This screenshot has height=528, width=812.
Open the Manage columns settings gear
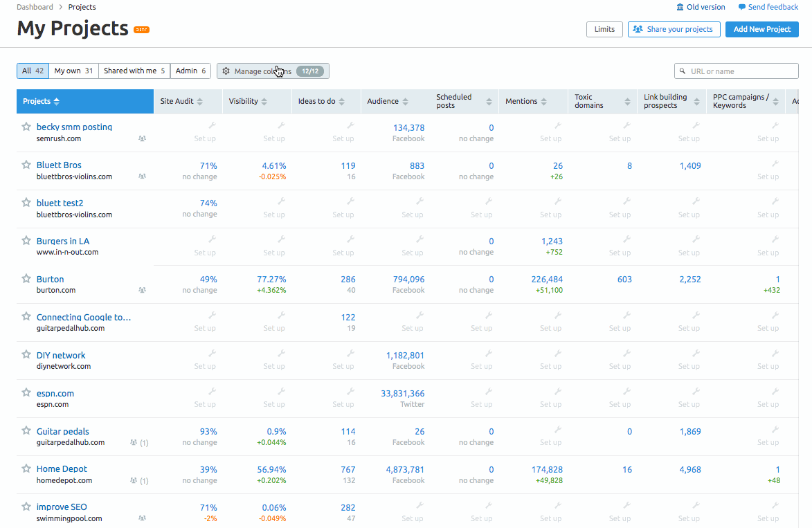(x=226, y=71)
